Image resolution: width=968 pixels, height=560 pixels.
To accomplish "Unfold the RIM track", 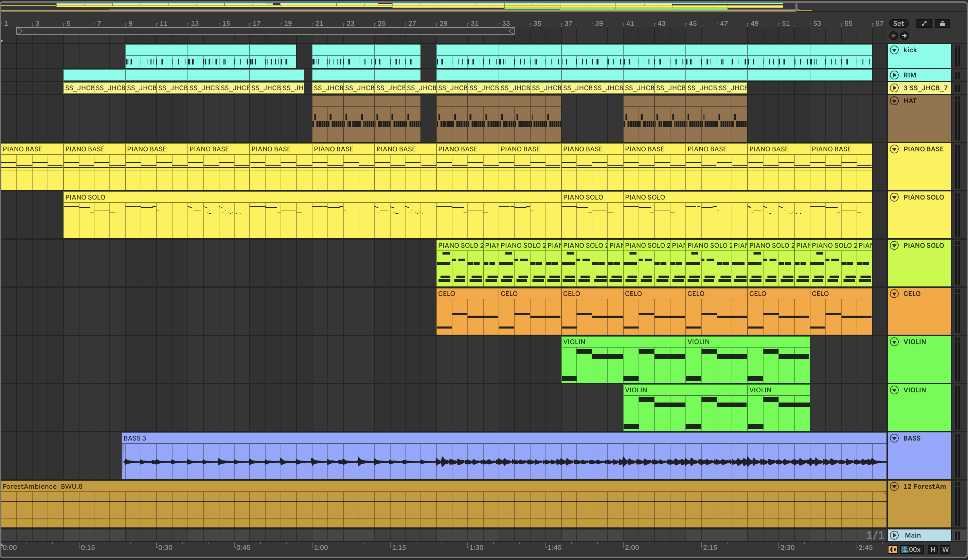I will 894,75.
